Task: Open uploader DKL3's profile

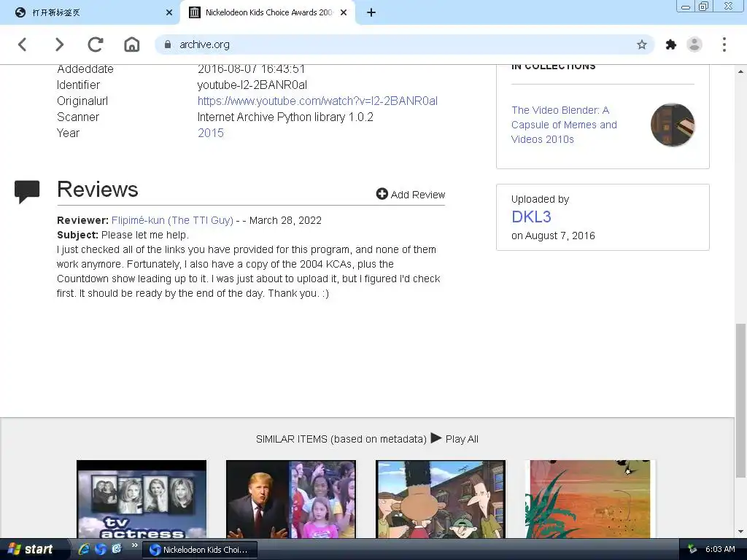Action: [x=531, y=217]
